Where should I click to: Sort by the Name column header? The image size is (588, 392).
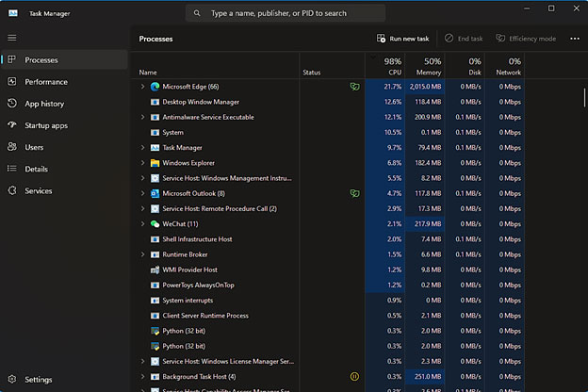(217, 66)
